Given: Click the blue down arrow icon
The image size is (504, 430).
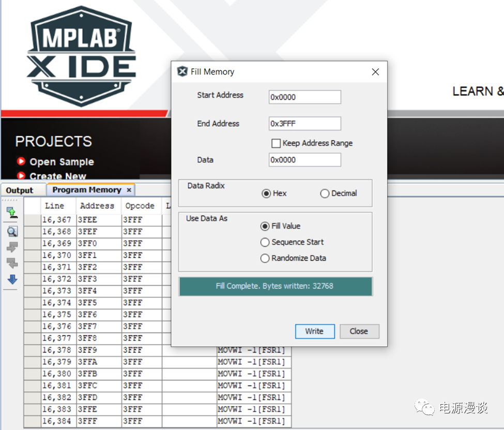Looking at the screenshot, I should coord(12,279).
